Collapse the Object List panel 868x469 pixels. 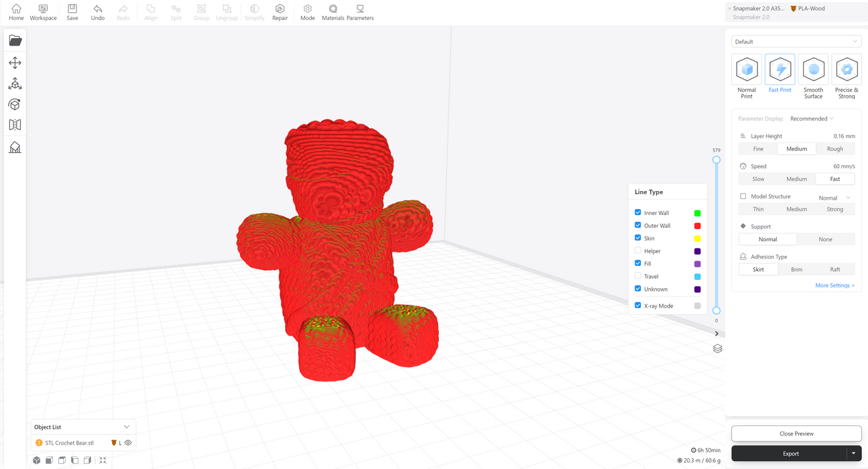[x=127, y=427]
